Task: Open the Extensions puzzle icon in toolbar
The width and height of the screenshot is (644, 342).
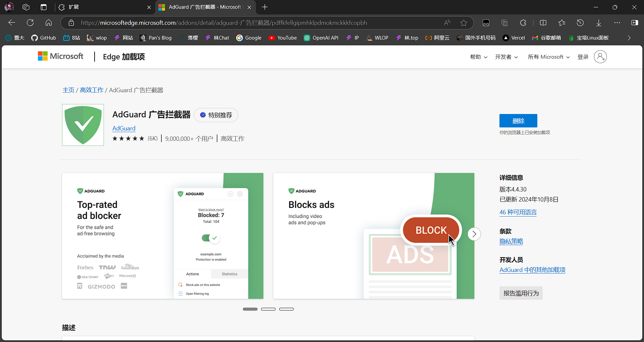Action: (523, 23)
